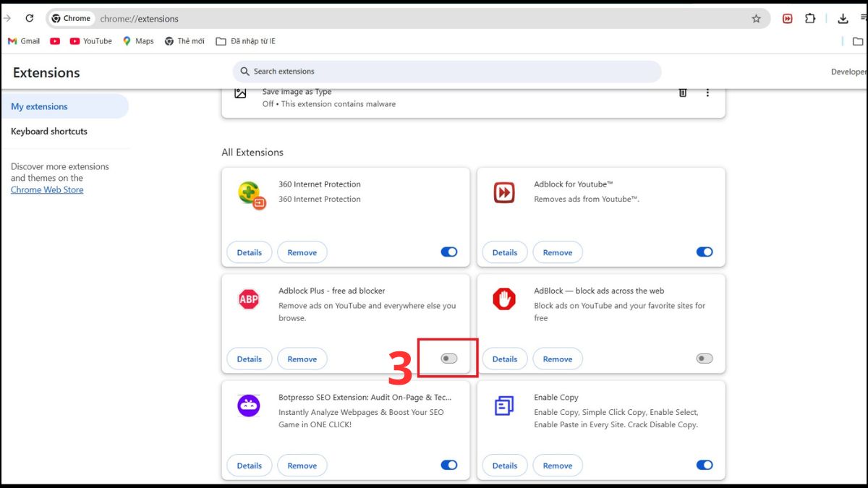Remove the Enable Copy extension

[x=558, y=465]
